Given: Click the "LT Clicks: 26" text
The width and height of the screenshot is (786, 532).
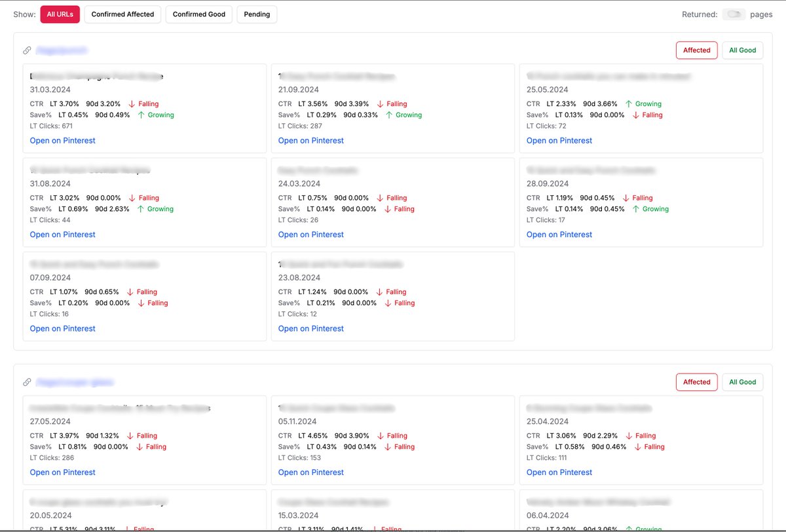Looking at the screenshot, I should click(298, 220).
